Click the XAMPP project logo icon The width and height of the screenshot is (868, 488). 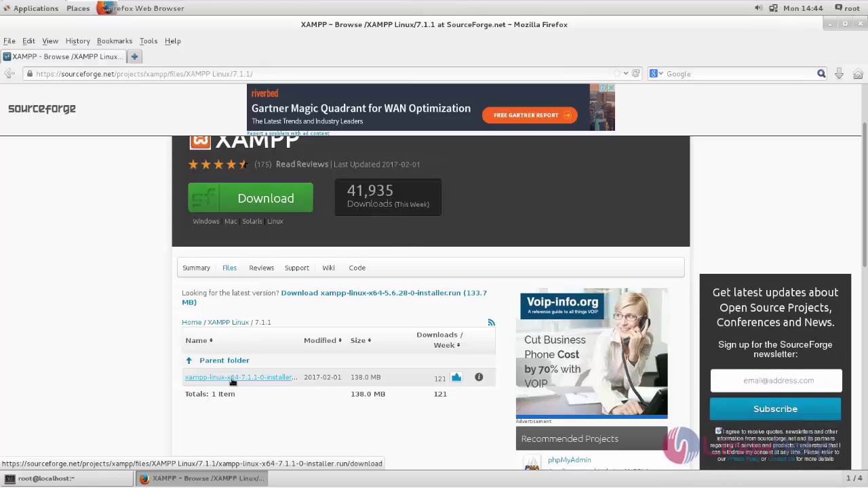tap(200, 141)
